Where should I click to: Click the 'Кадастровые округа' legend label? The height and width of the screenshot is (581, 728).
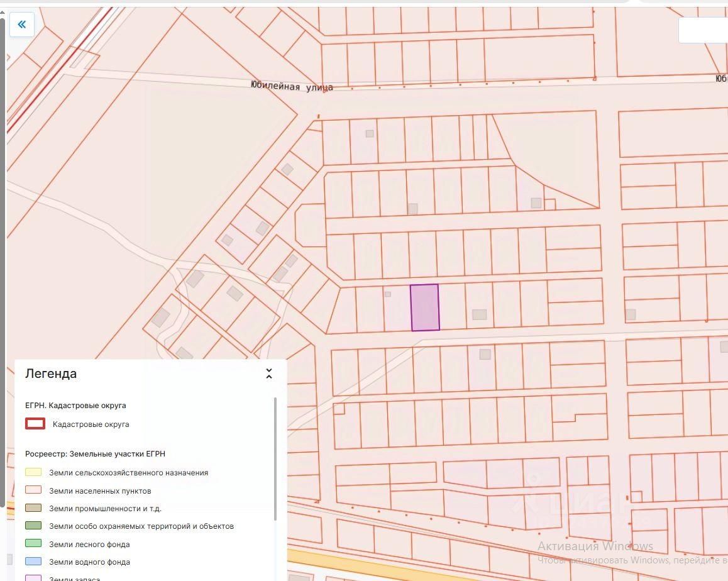click(x=91, y=424)
